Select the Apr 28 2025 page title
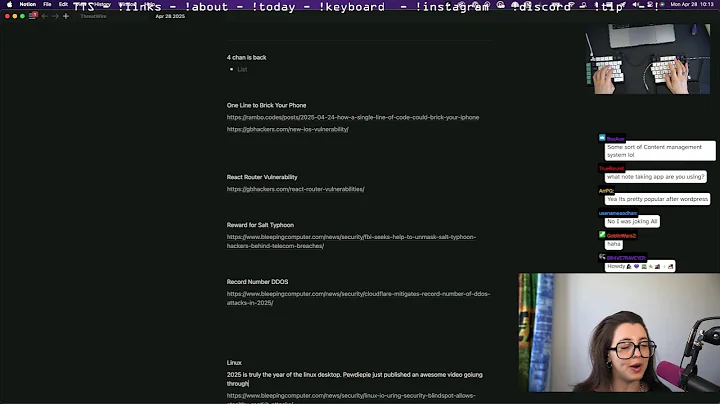 (170, 16)
